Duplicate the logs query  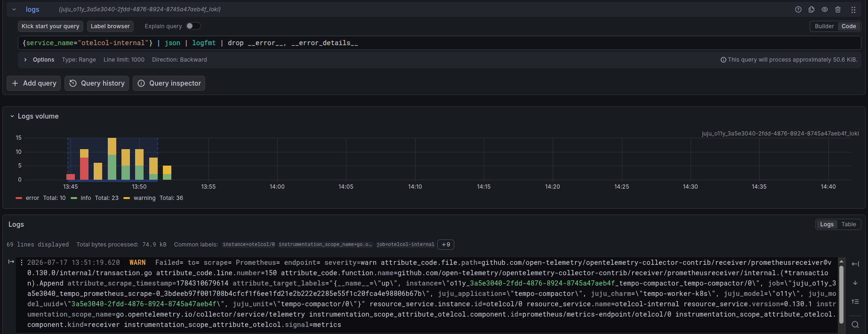coord(812,9)
